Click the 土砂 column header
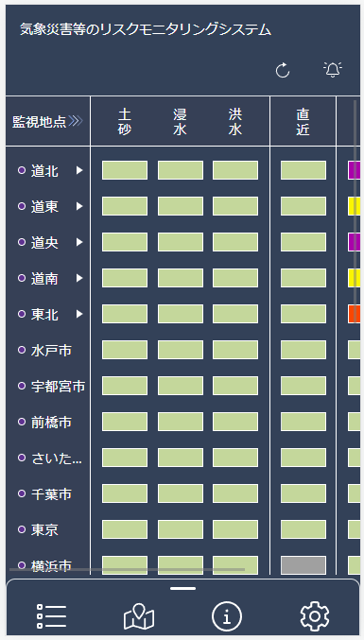This screenshot has width=364, height=640. pos(125,121)
